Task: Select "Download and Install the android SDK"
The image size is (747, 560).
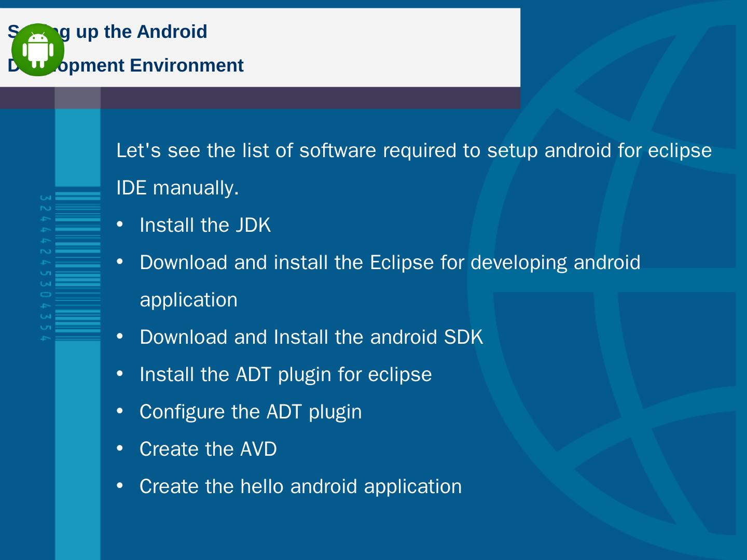Action: (x=311, y=337)
